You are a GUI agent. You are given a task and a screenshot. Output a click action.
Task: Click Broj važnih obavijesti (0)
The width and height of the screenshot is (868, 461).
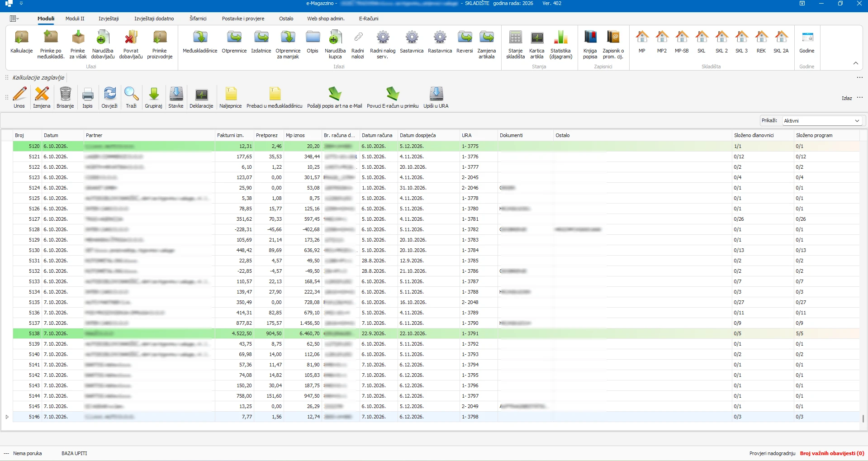[x=832, y=453]
